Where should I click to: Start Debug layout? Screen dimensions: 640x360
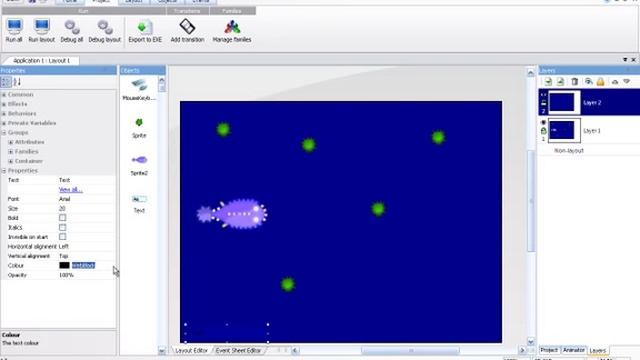[104, 31]
